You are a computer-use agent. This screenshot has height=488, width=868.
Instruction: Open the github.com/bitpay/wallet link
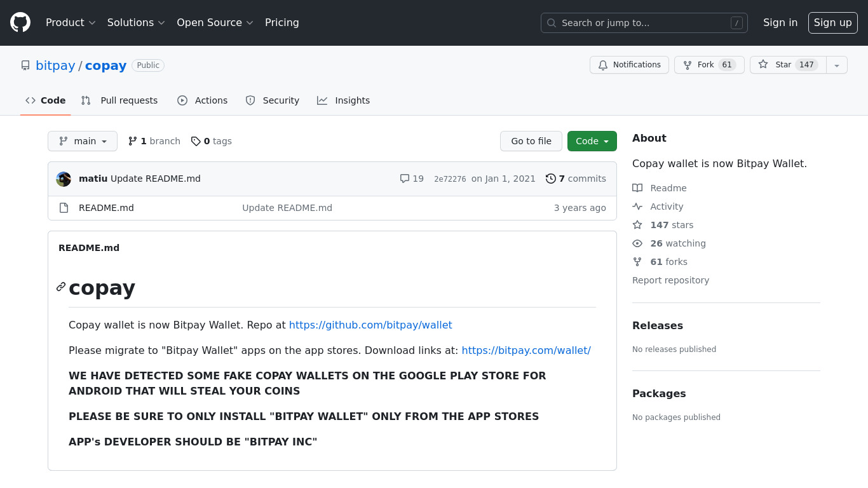[370, 325]
